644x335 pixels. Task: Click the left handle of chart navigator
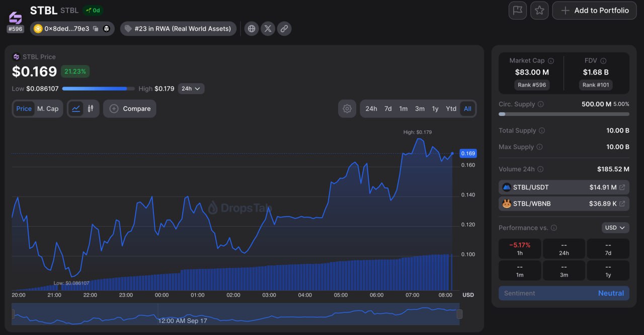point(13,314)
